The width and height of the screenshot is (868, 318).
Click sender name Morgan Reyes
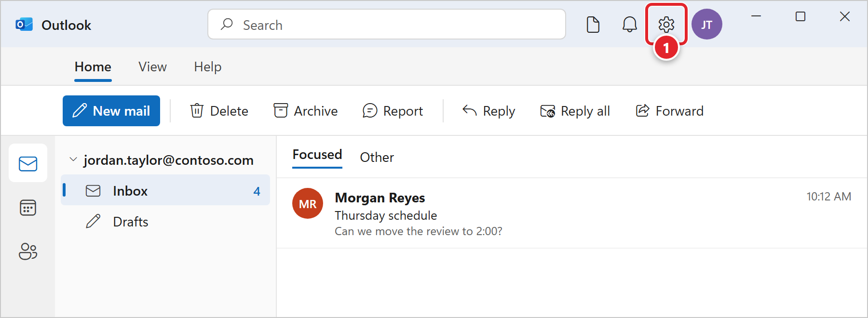pyautogui.click(x=380, y=198)
